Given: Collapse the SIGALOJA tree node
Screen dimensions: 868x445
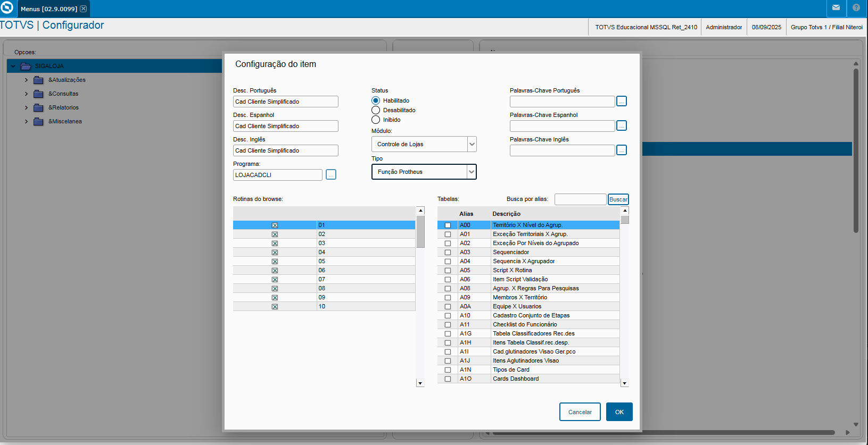Looking at the screenshot, I should tap(13, 66).
